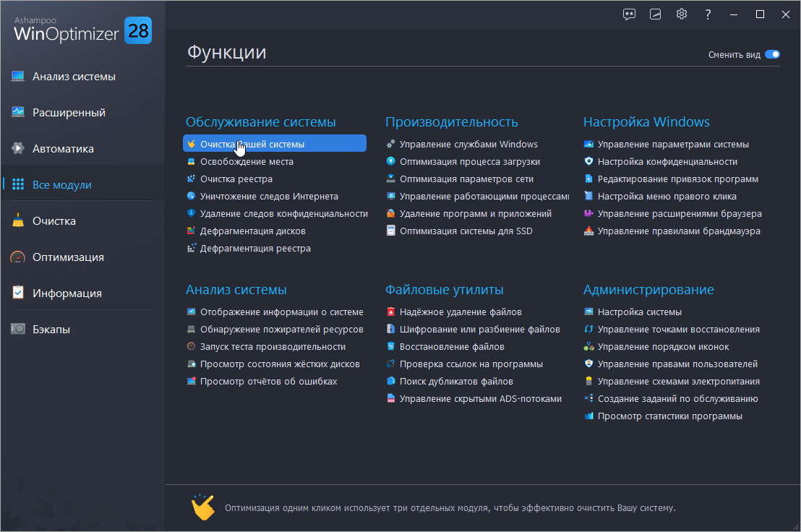Image resolution: width=801 pixels, height=532 pixels.
Task: Open the feedback speech-bubble icon in title bar
Action: point(629,14)
